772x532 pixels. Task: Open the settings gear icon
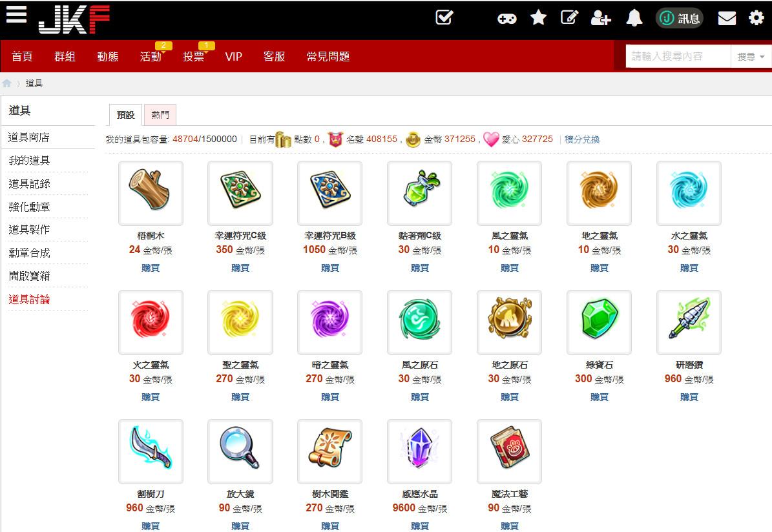[756, 18]
